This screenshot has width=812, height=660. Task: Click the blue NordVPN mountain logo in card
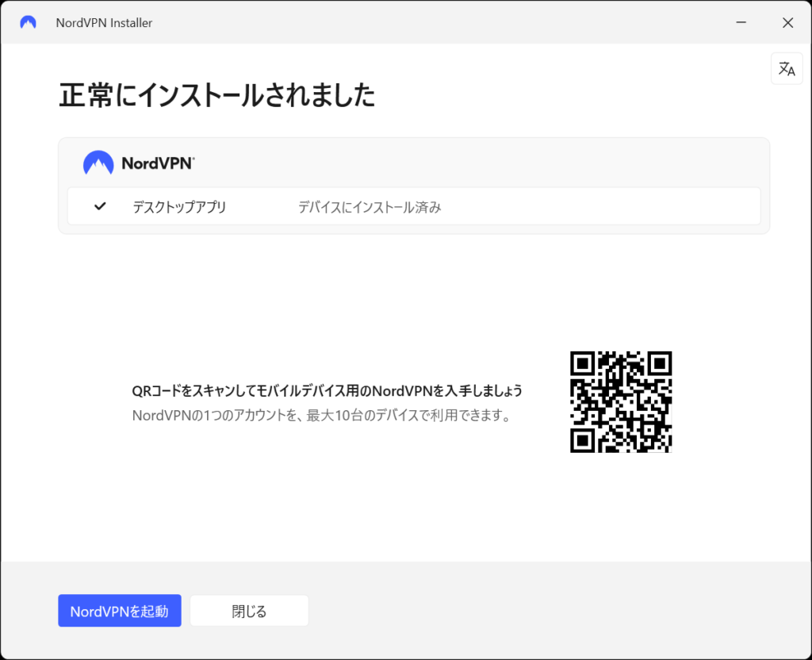[98, 163]
